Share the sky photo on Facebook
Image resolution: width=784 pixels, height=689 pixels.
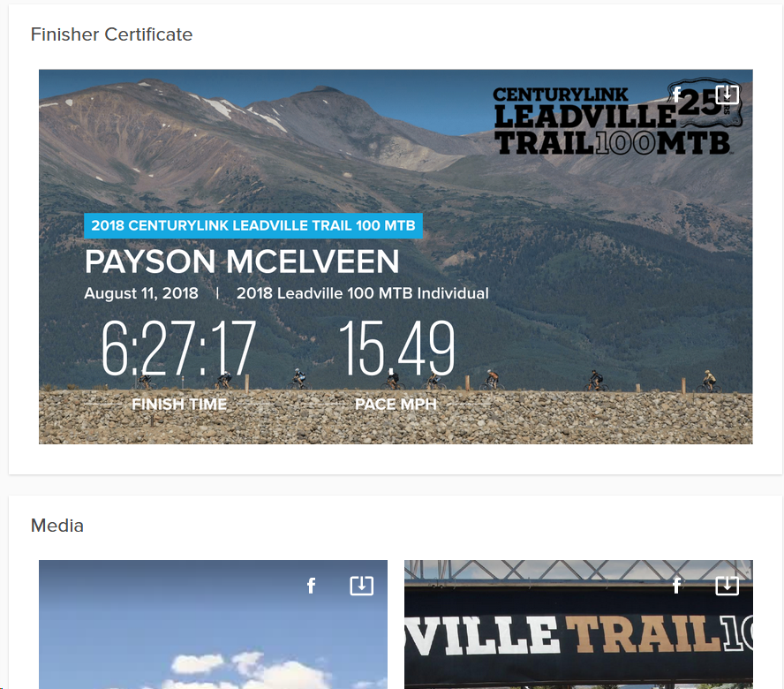311,586
